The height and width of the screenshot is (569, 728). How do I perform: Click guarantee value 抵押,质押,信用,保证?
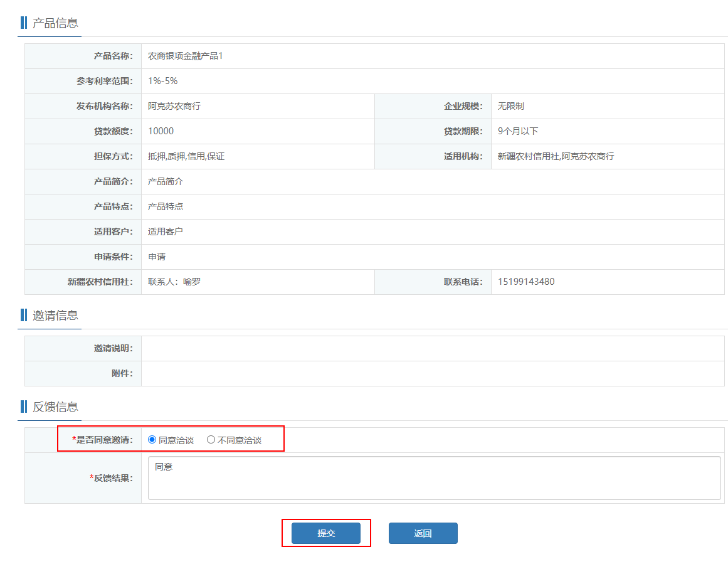pyautogui.click(x=186, y=156)
